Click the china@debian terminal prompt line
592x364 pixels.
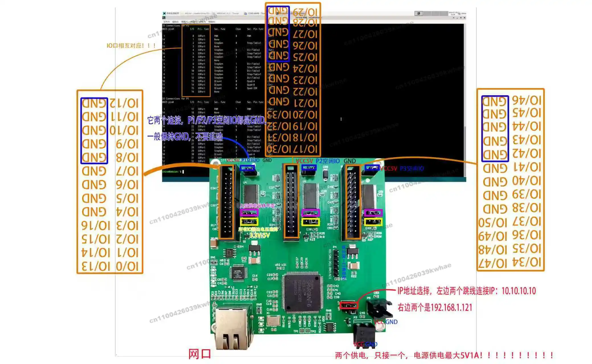point(173,172)
